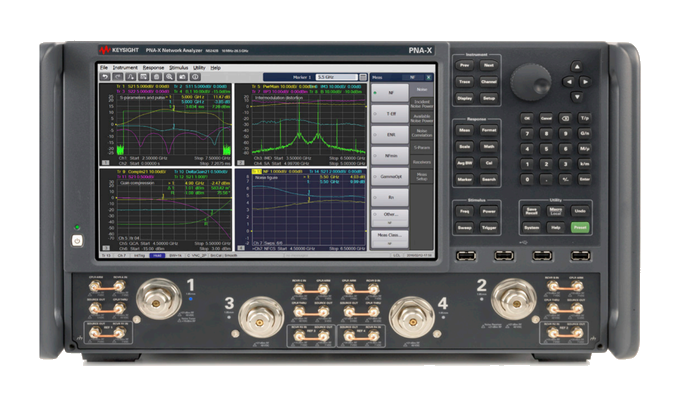This screenshot has width=700, height=420.
Task: Open the Stimulus menu on screen
Action: point(179,68)
